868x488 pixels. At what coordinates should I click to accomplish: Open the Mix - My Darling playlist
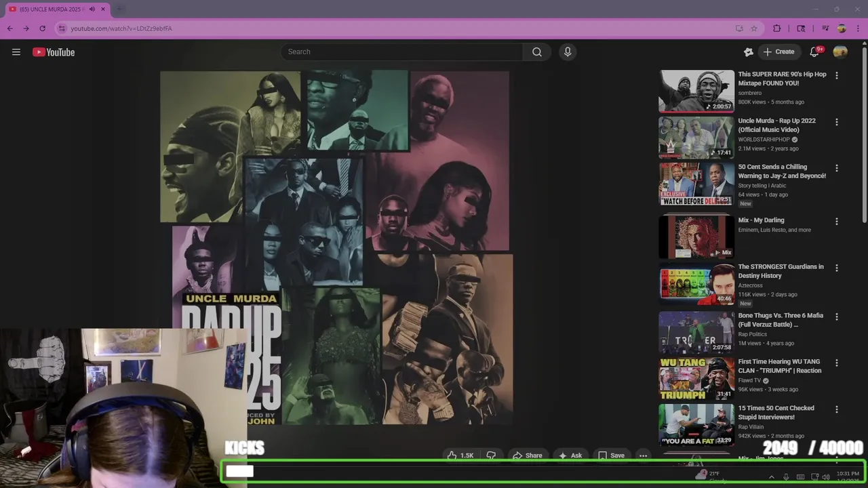[x=761, y=220]
